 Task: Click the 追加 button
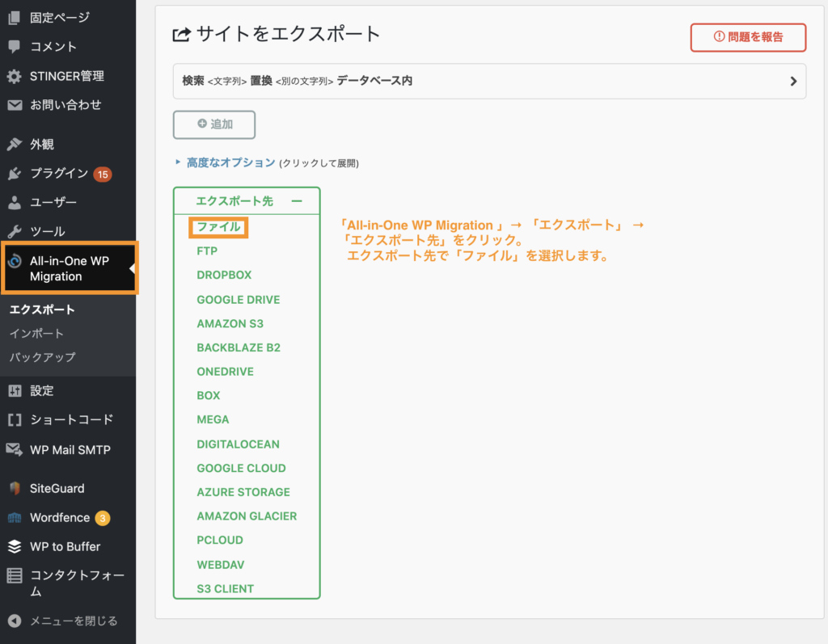point(214,124)
